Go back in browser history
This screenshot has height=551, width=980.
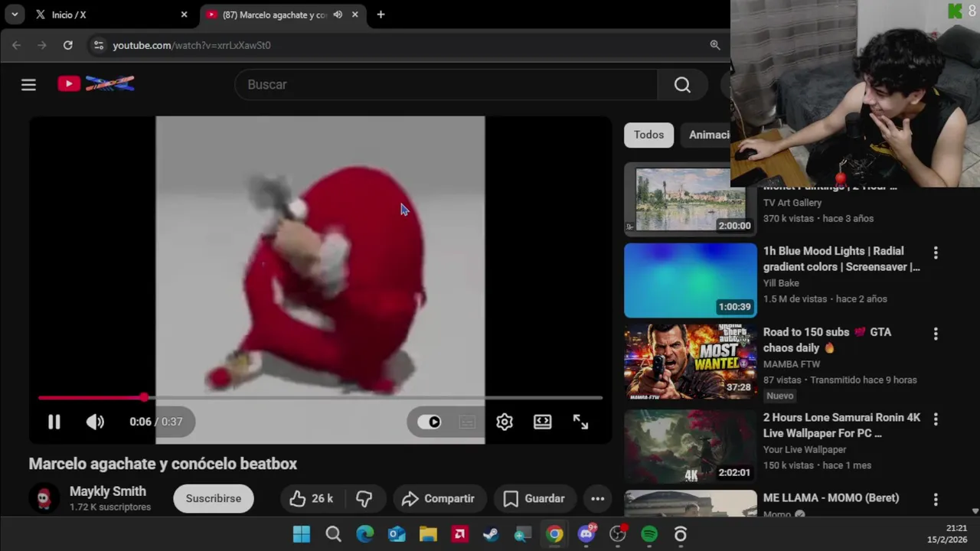(16, 45)
